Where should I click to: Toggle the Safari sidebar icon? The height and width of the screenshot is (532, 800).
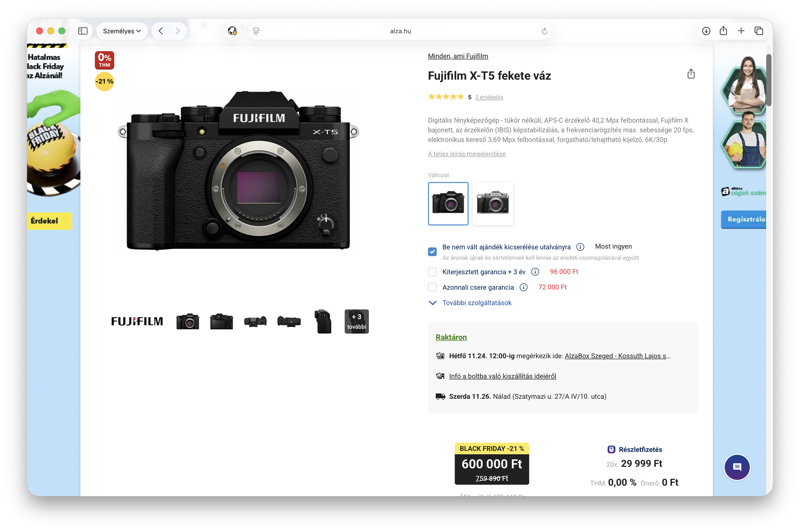click(83, 31)
